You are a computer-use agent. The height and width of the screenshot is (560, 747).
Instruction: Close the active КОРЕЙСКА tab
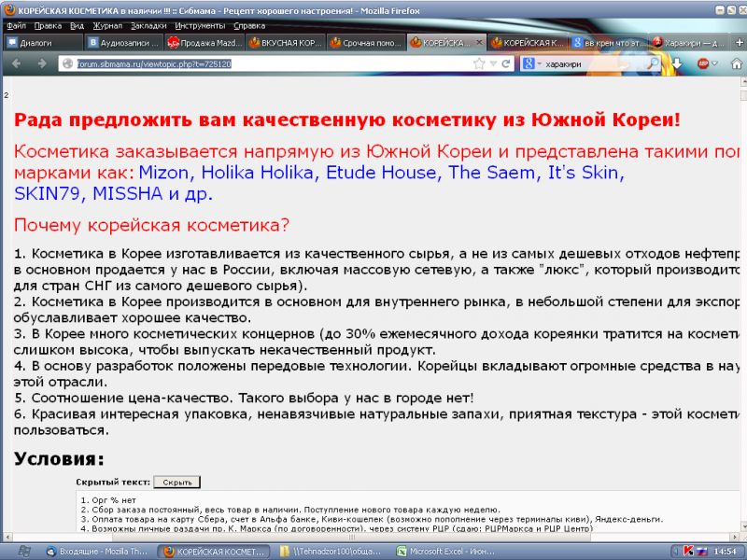479,42
